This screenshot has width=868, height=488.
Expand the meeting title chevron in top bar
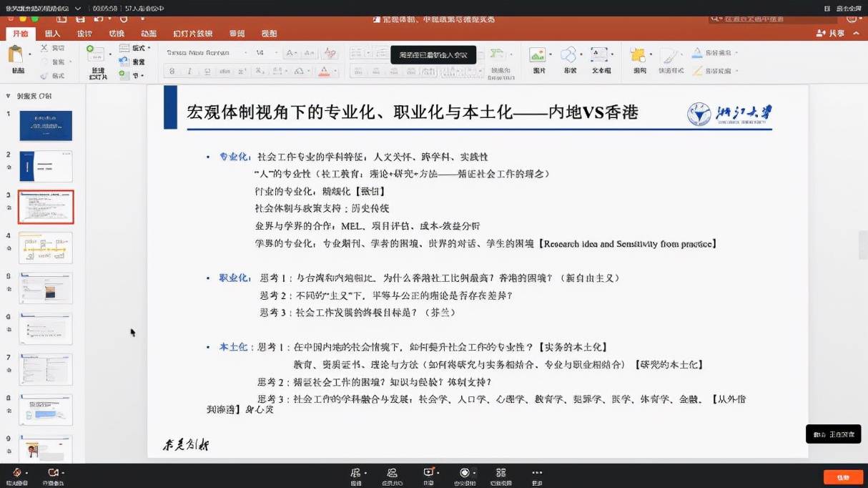77,8
